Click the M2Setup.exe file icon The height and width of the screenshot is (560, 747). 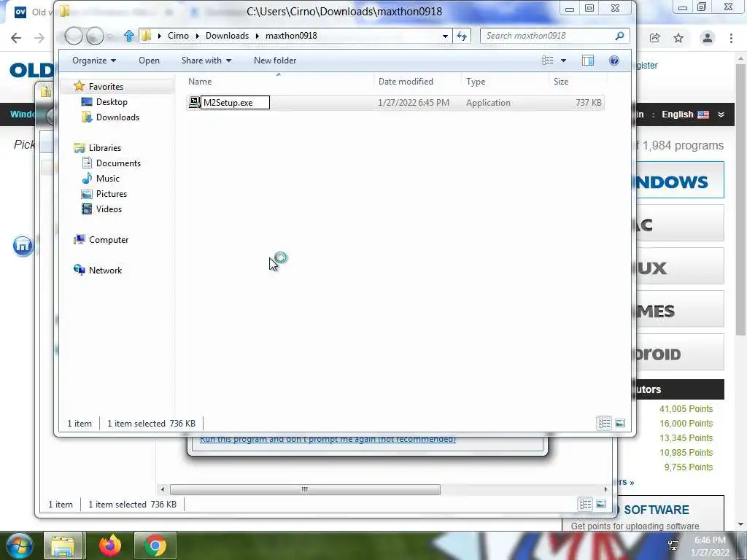194,102
